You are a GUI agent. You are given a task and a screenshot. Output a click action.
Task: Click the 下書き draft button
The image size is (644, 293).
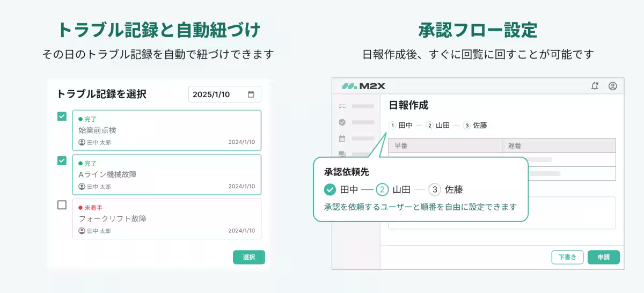(567, 257)
